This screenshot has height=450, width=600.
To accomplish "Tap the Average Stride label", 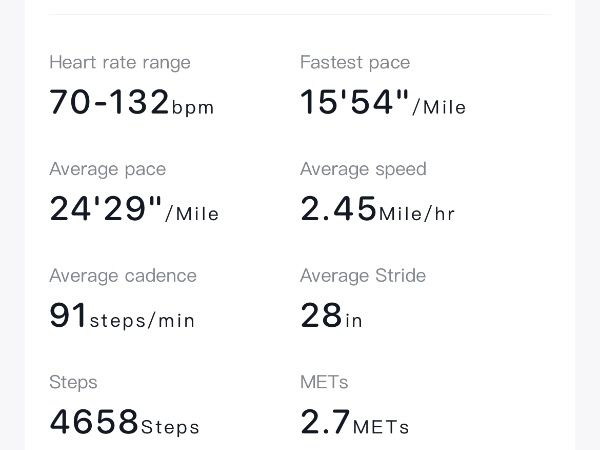I will tap(363, 276).
